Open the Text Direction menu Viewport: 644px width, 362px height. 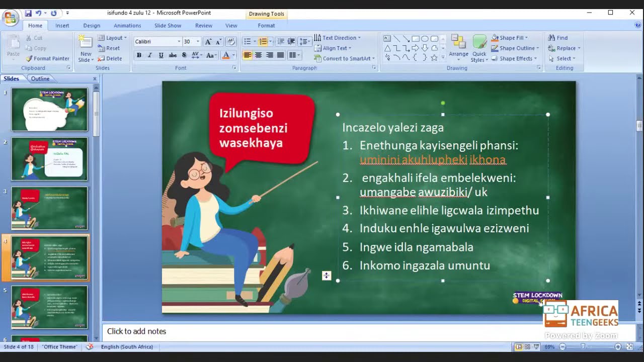pos(337,38)
